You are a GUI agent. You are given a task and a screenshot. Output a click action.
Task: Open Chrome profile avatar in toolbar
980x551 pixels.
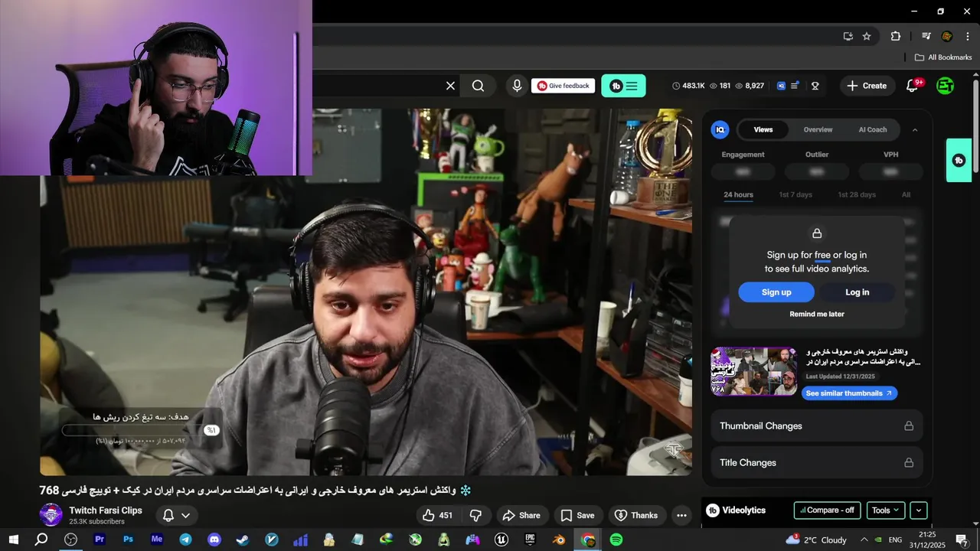[946, 36]
